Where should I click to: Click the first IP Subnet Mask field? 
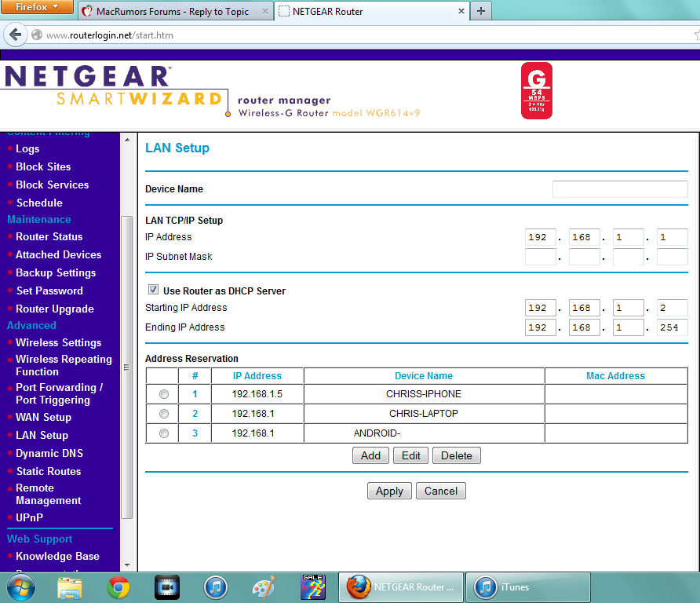coord(540,257)
